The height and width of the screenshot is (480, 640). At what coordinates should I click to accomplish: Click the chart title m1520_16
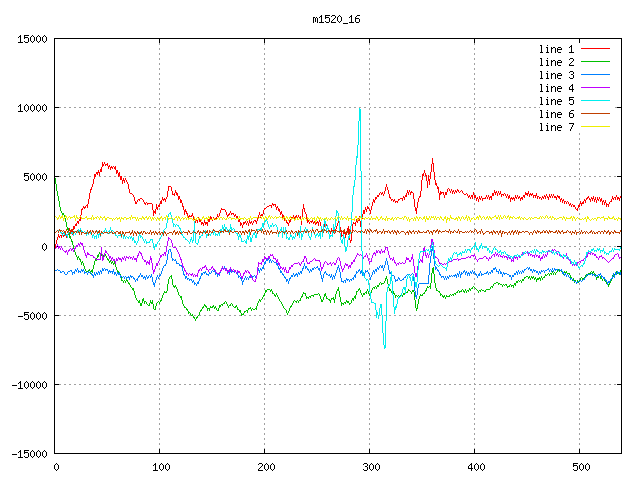coord(338,19)
